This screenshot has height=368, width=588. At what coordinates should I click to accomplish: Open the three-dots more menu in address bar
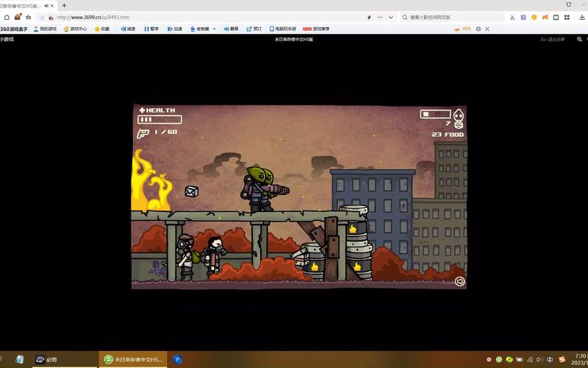379,17
